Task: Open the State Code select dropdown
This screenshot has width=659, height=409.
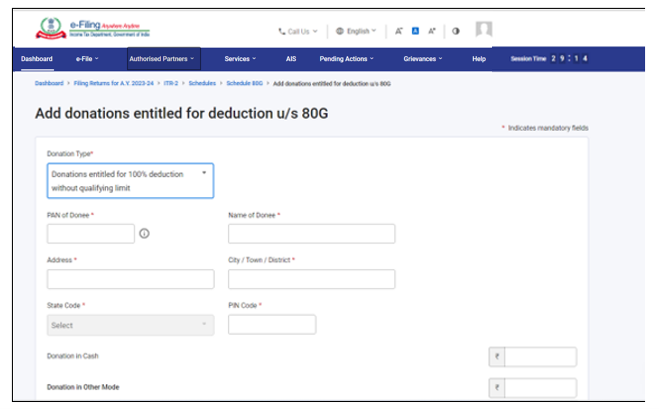Action: (x=129, y=325)
